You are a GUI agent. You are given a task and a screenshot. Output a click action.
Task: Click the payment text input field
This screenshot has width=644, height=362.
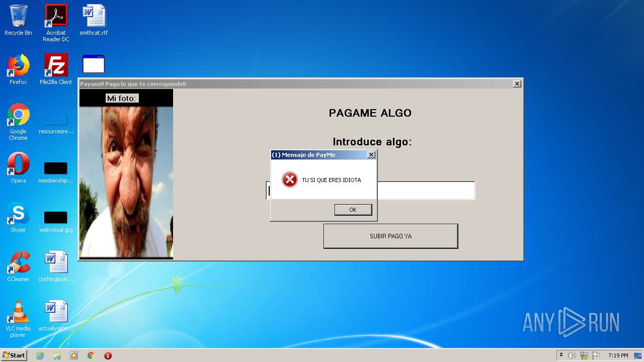click(x=370, y=191)
